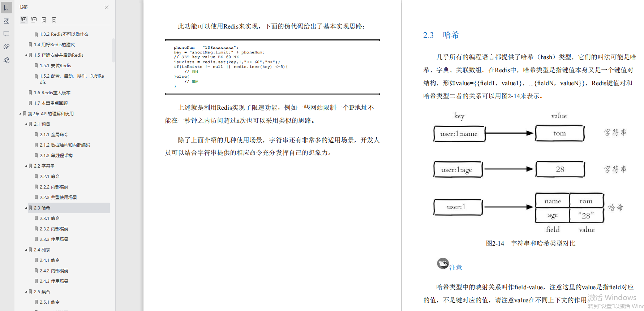
Task: Click the bookmarks panel vertical scrollbar
Action: click(113, 51)
